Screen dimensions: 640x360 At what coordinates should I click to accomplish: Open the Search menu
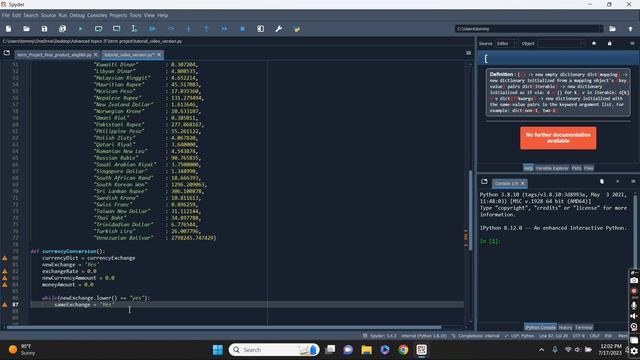[31, 15]
